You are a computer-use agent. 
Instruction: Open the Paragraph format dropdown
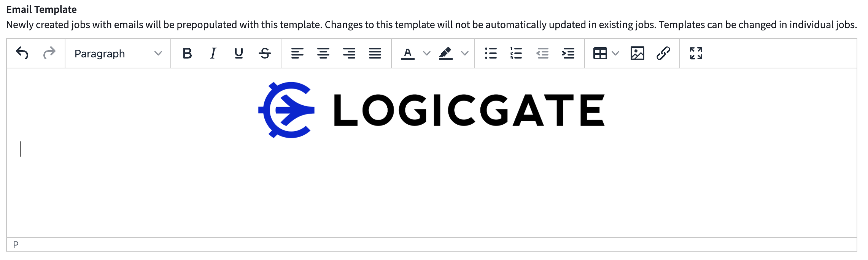(118, 54)
